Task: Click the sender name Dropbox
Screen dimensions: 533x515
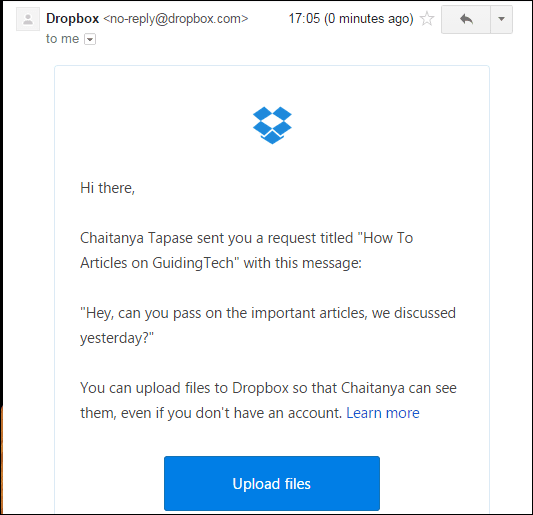Action: pos(72,19)
